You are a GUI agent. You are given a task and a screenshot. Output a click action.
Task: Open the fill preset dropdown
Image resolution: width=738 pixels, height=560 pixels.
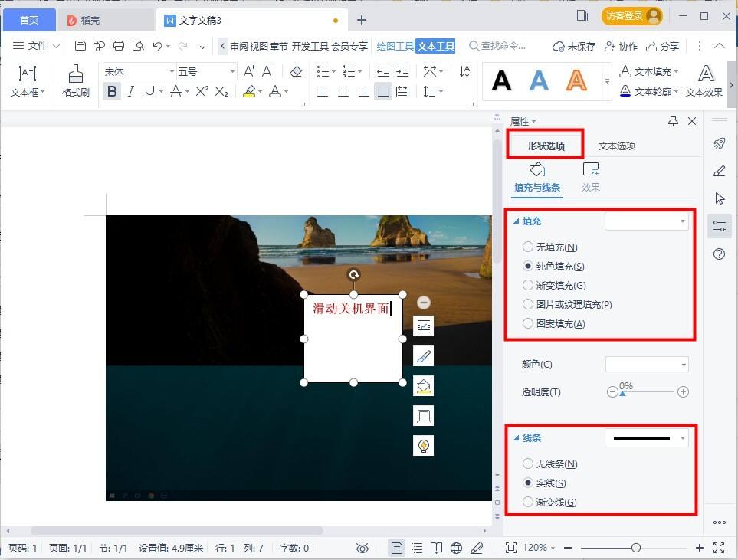tap(647, 221)
